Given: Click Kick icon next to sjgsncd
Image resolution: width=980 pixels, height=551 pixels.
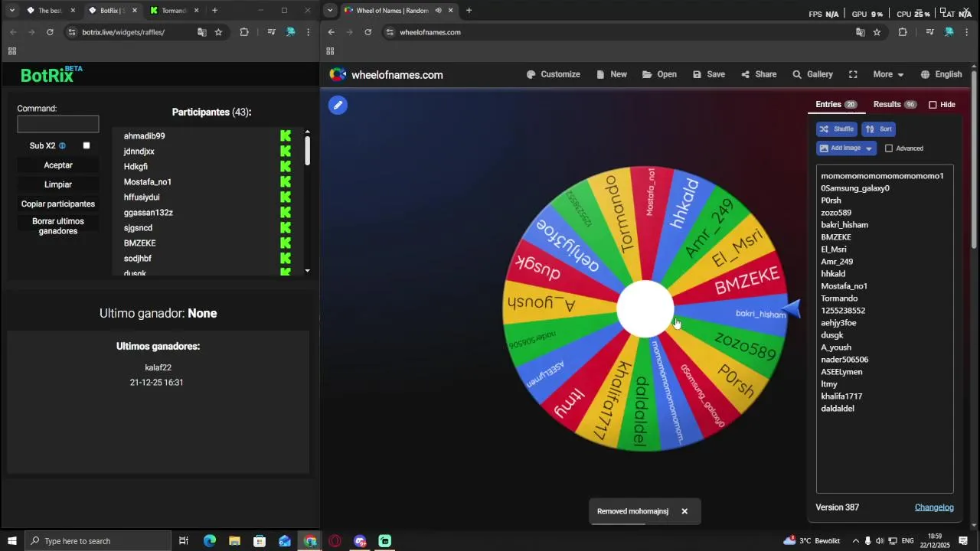Looking at the screenshot, I should (x=286, y=227).
